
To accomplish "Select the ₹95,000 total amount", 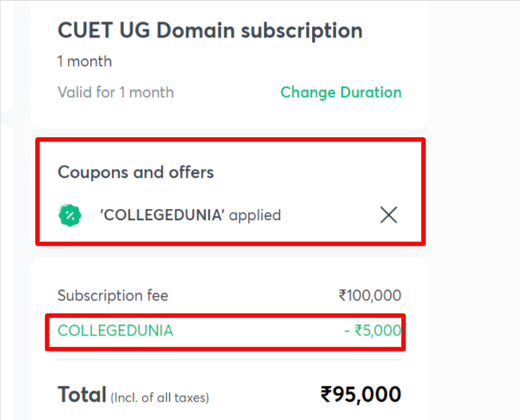I will 360,394.
